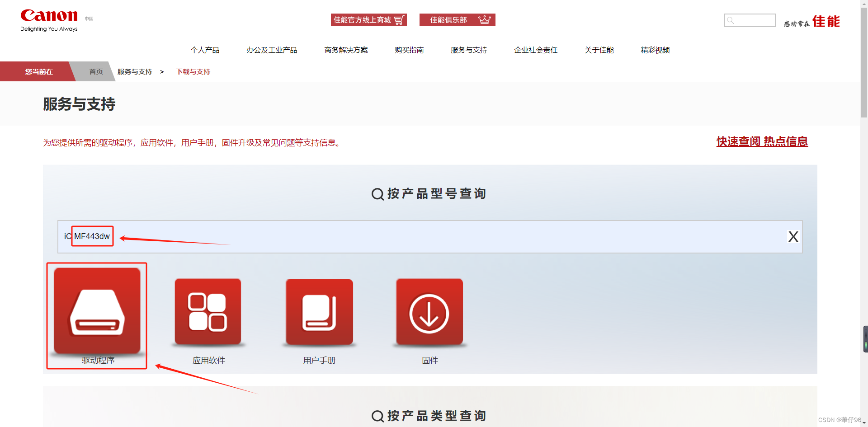Open the 固件 firmware download icon
This screenshot has width=868, height=427.
pos(429,312)
